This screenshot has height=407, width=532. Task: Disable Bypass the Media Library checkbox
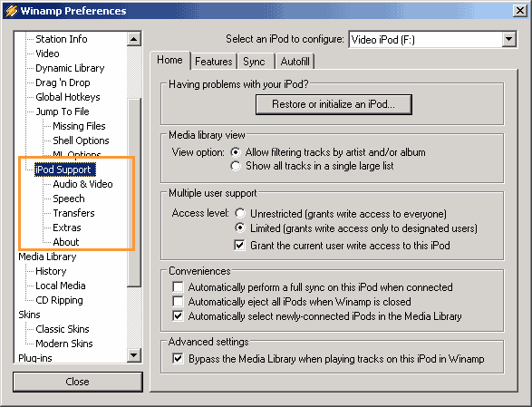178,358
